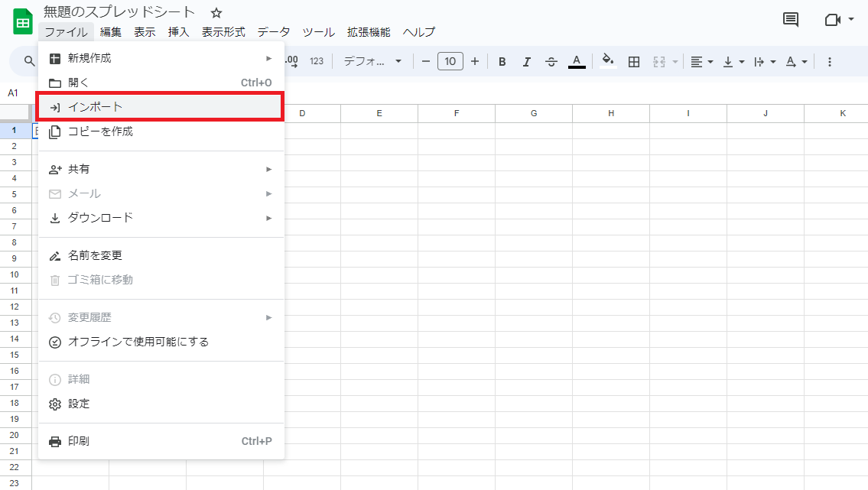Open the comment history panel
This screenshot has height=490, width=868.
[791, 18]
